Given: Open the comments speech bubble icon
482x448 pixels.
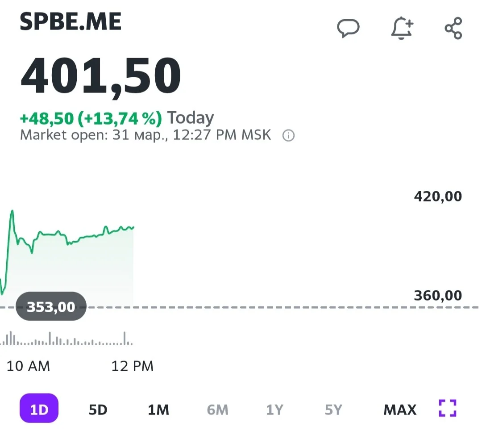Looking at the screenshot, I should click(x=348, y=28).
